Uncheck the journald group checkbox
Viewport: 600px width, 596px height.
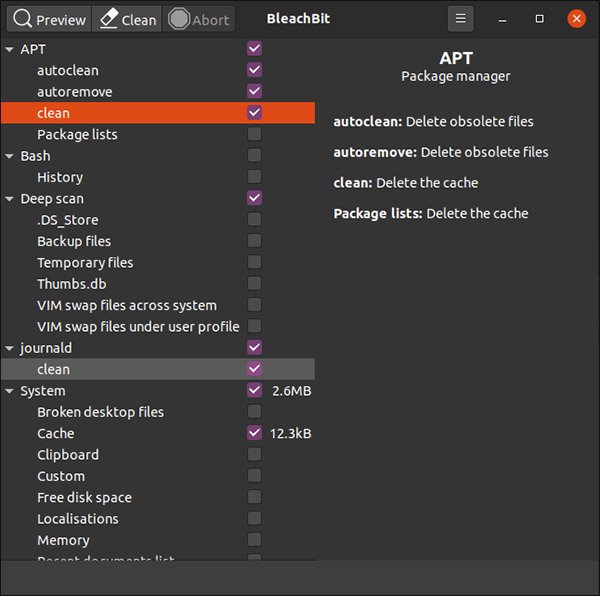pos(254,347)
